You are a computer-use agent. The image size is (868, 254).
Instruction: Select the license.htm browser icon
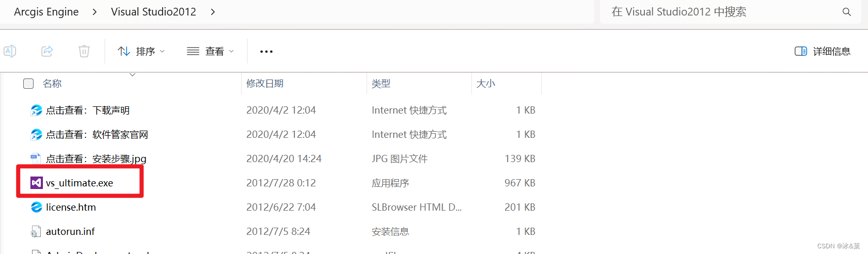[x=36, y=207]
